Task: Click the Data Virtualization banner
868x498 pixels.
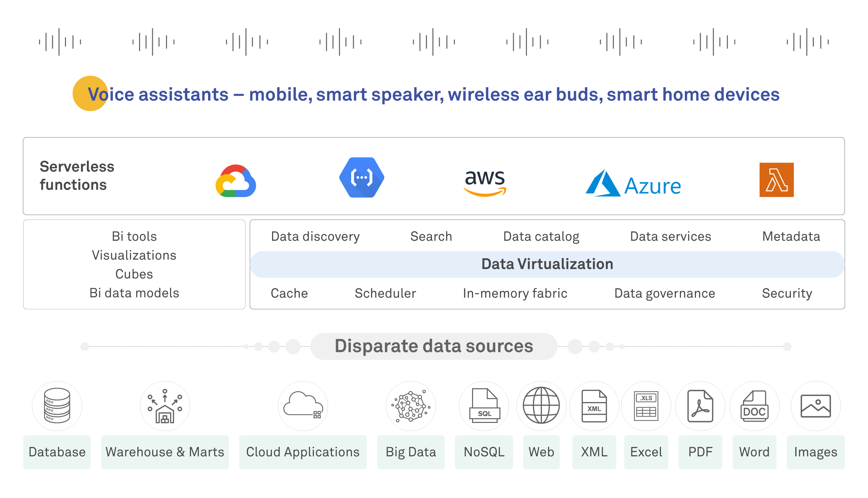Action: 547,264
